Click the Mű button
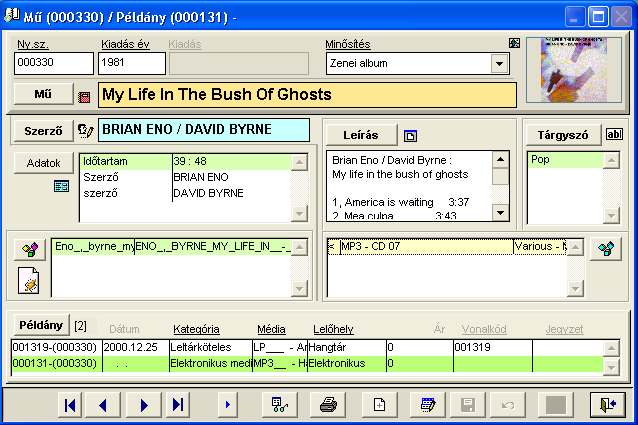This screenshot has width=638, height=425. [x=43, y=94]
